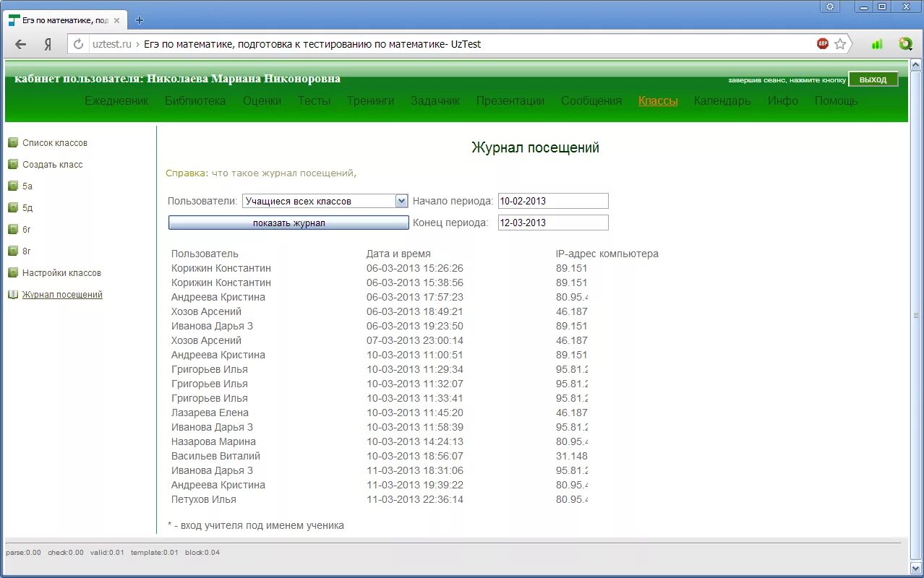Viewport: 924px width, 578px height.
Task: Open the Ежедневник menu
Action: [116, 101]
